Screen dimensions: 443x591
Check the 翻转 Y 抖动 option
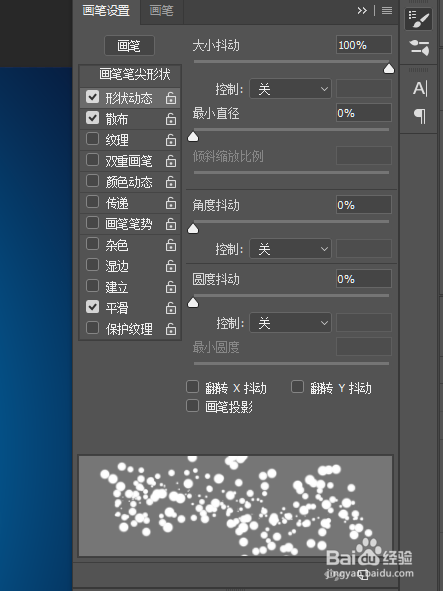(297, 387)
